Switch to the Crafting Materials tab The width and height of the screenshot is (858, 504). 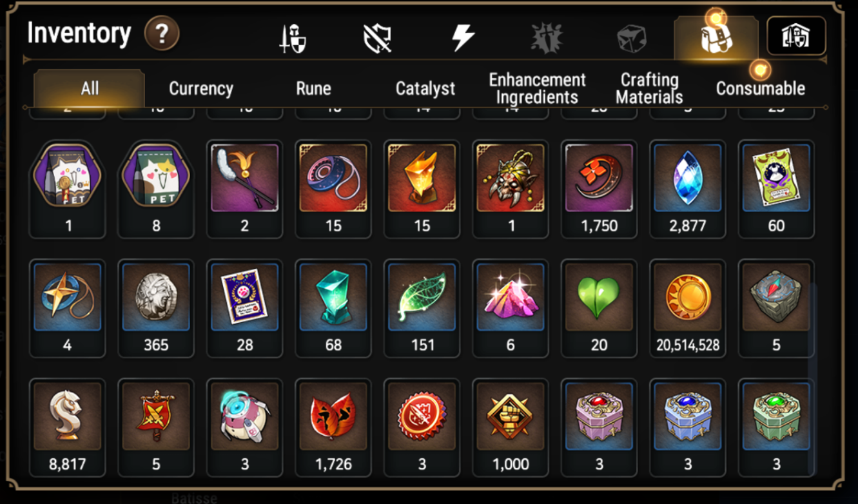pos(648,88)
